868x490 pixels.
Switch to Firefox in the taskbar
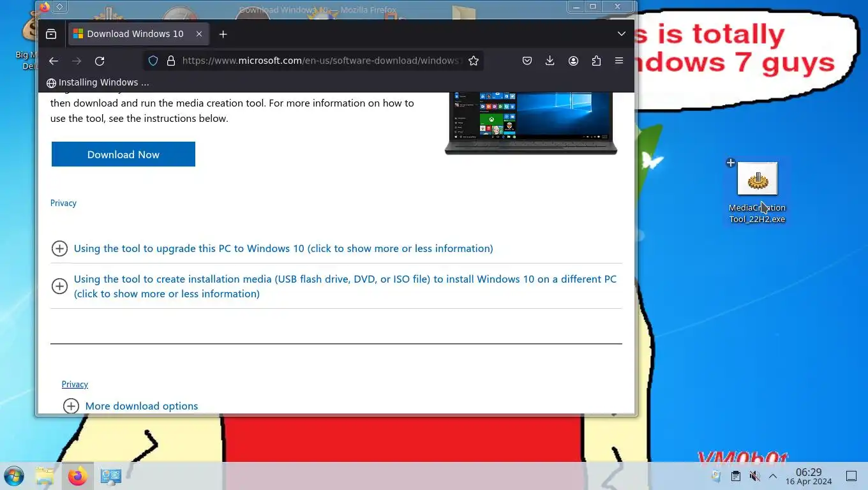click(x=77, y=476)
